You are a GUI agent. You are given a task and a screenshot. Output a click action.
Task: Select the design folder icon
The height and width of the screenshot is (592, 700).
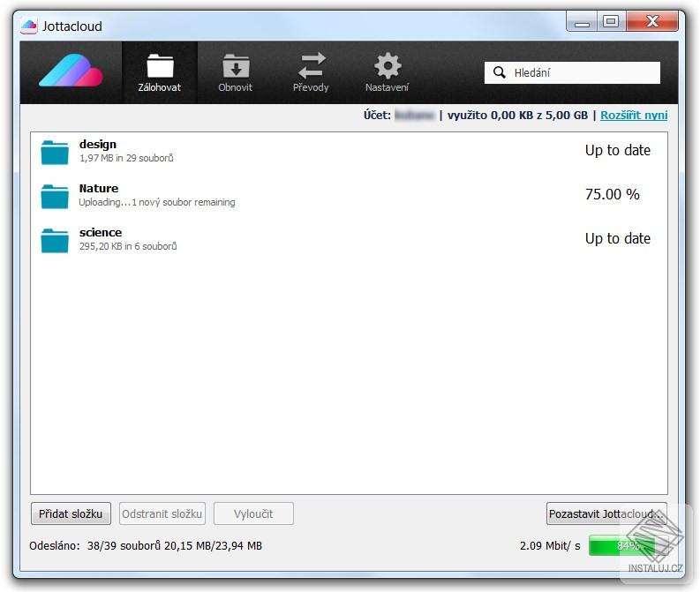point(55,153)
